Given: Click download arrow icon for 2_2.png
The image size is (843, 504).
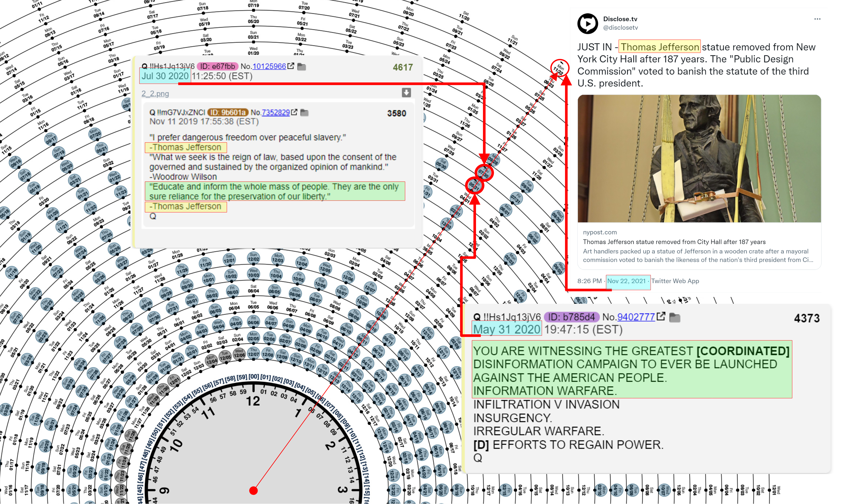Looking at the screenshot, I should 406,92.
